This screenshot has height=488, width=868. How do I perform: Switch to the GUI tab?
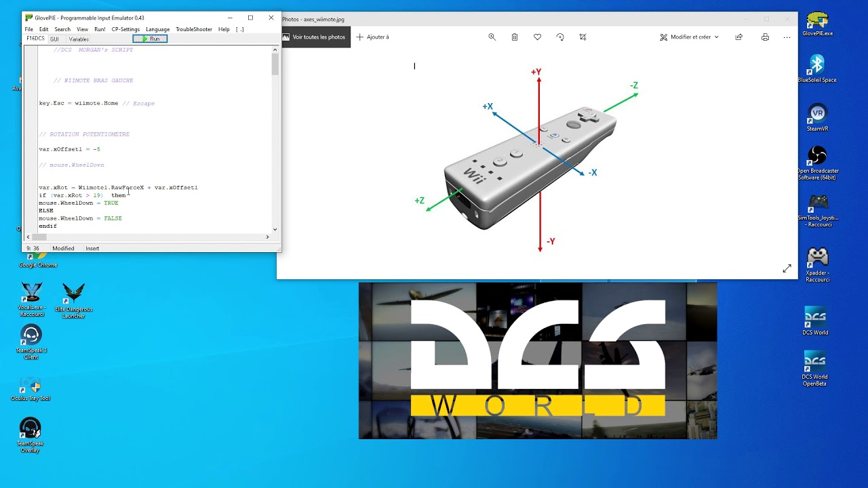[x=54, y=39]
